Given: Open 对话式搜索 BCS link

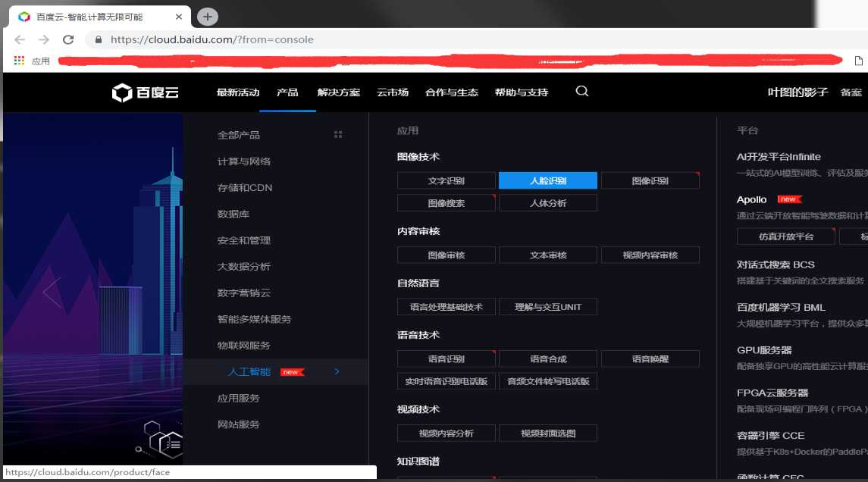Looking at the screenshot, I should [x=775, y=264].
